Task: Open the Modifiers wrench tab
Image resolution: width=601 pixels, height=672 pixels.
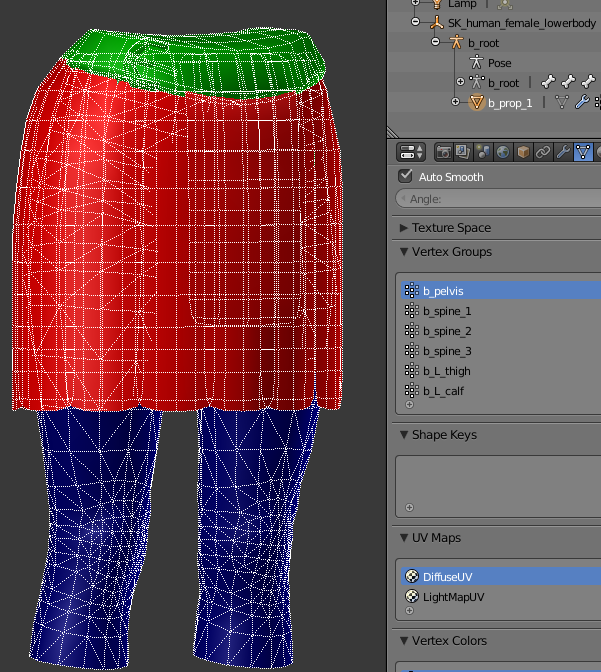Action: [563, 152]
